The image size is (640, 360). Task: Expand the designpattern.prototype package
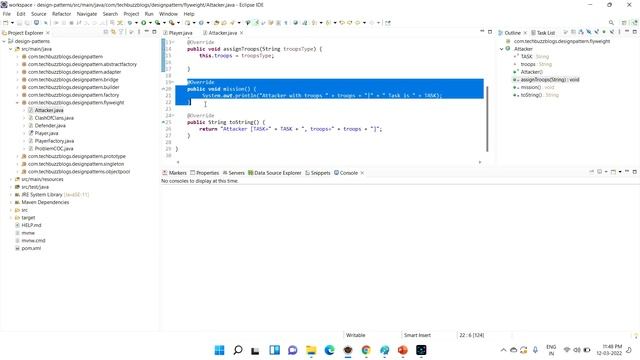(18, 156)
